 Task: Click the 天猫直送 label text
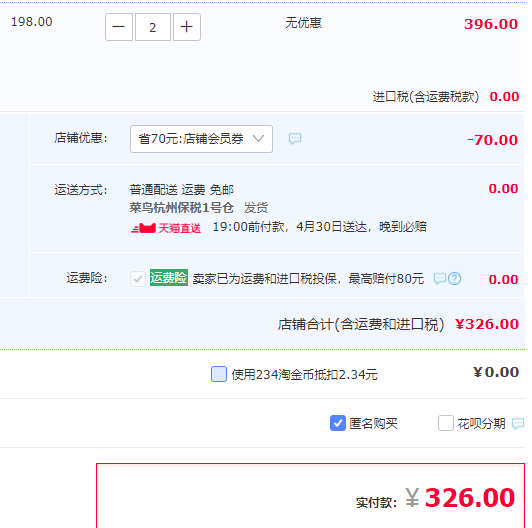coord(179,228)
